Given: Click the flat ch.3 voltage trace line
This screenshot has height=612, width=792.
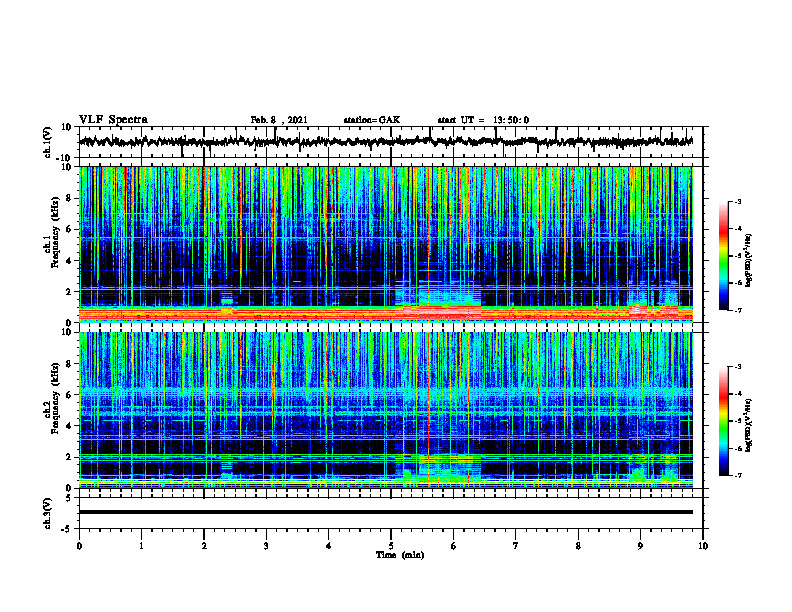Looking at the screenshot, I should pos(386,512).
